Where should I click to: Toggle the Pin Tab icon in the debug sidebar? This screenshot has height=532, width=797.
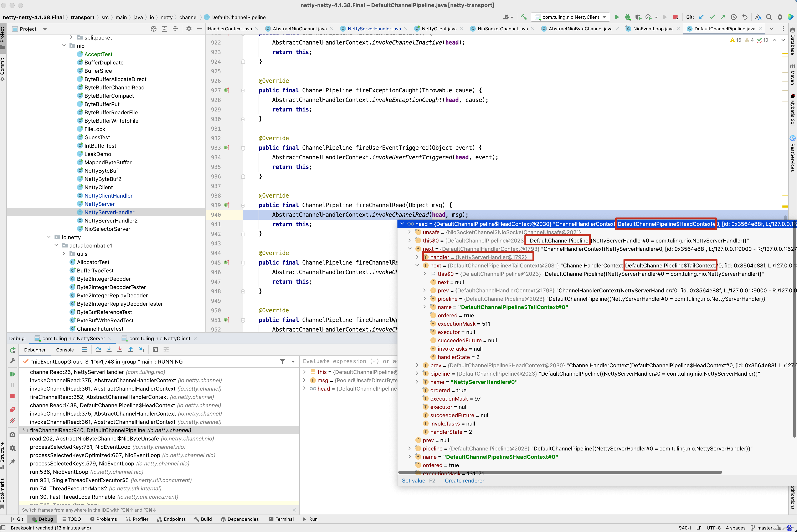tap(12, 462)
